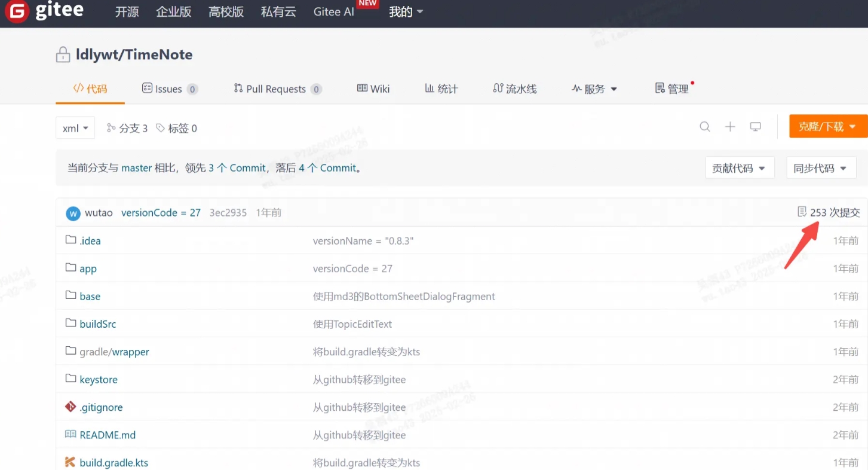
Task: Switch to the Wiki tab
Action: [x=373, y=89]
